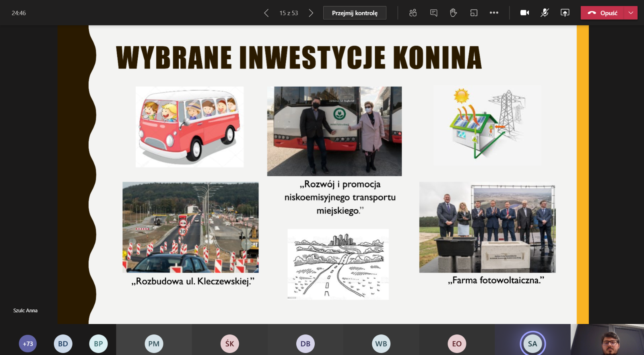Click Przejmij kontrolę button
This screenshot has width=644, height=355.
click(x=355, y=13)
